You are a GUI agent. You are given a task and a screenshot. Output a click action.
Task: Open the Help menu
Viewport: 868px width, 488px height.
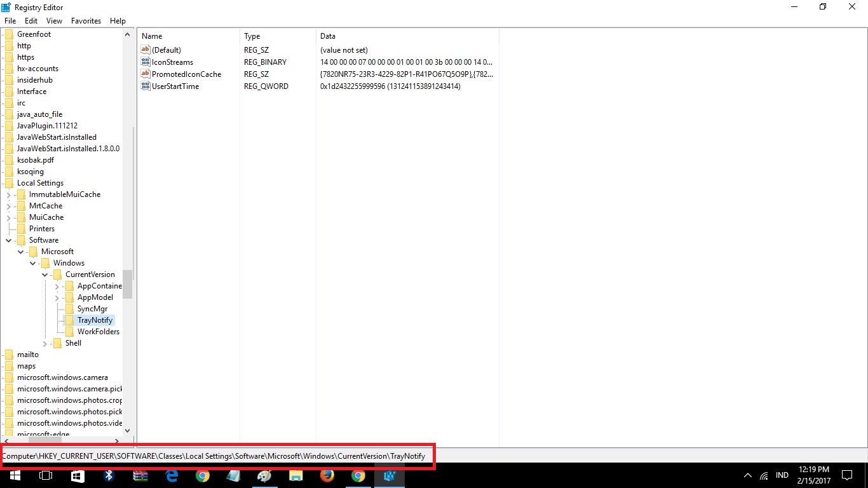click(118, 21)
